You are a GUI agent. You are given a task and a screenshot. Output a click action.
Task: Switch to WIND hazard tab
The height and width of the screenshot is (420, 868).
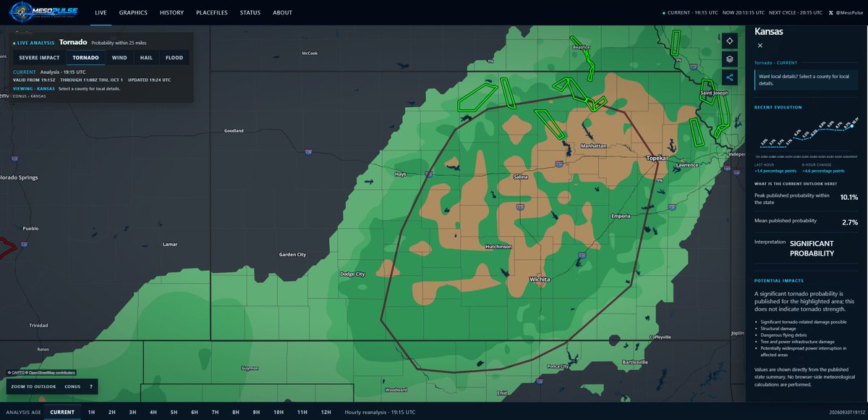(x=119, y=58)
